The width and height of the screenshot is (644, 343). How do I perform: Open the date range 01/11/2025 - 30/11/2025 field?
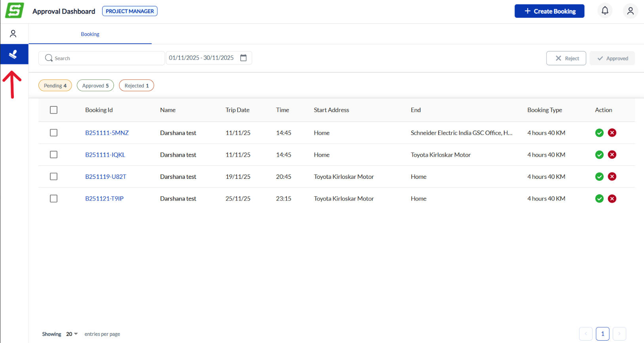coord(209,58)
